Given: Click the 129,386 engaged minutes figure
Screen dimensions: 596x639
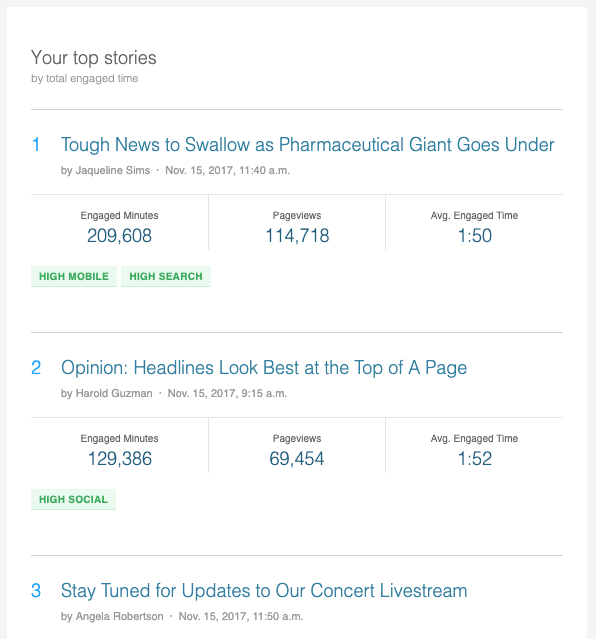Looking at the screenshot, I should click(x=120, y=458).
